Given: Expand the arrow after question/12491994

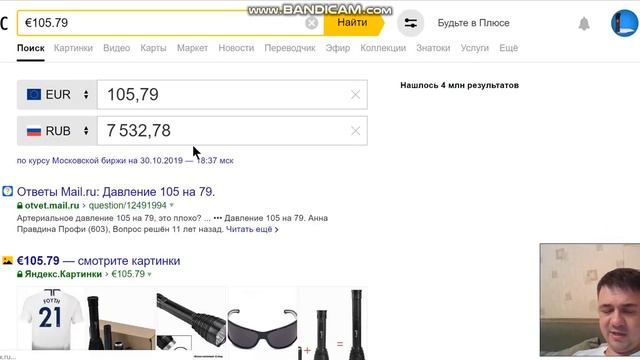Looking at the screenshot, I should 172,205.
